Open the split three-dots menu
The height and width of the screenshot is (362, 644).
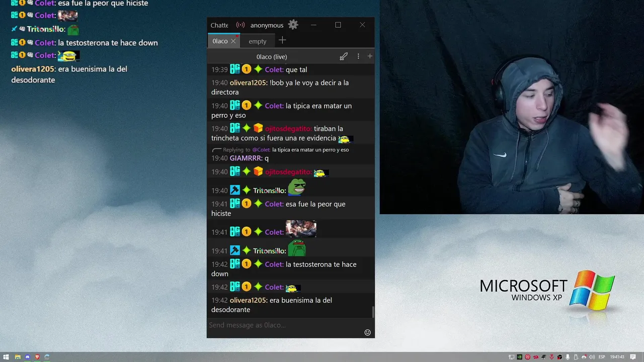358,56
